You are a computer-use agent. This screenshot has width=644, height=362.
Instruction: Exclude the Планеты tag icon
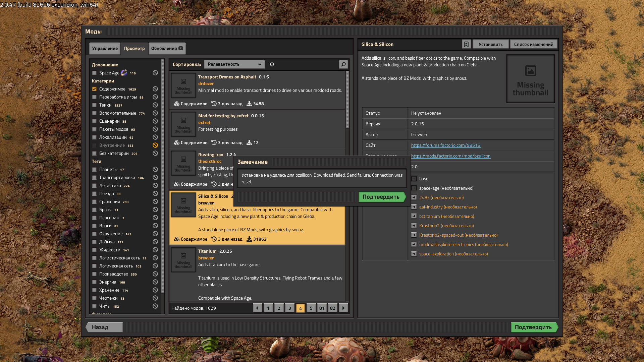tap(155, 169)
